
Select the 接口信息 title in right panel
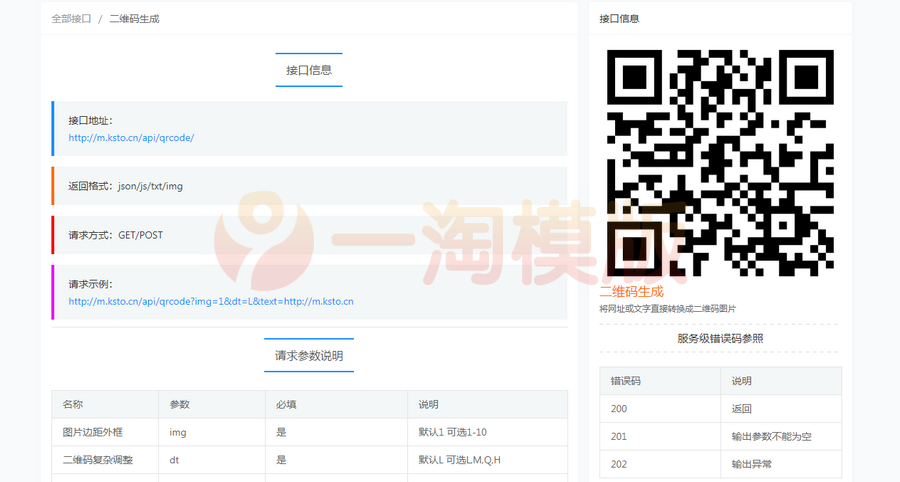(x=619, y=19)
